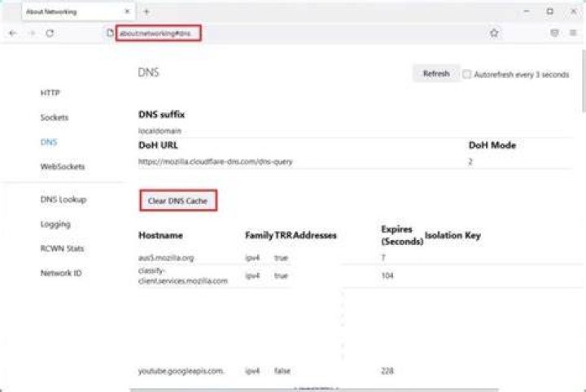Click the false TRR value for youtube.googleapis.com

click(282, 371)
